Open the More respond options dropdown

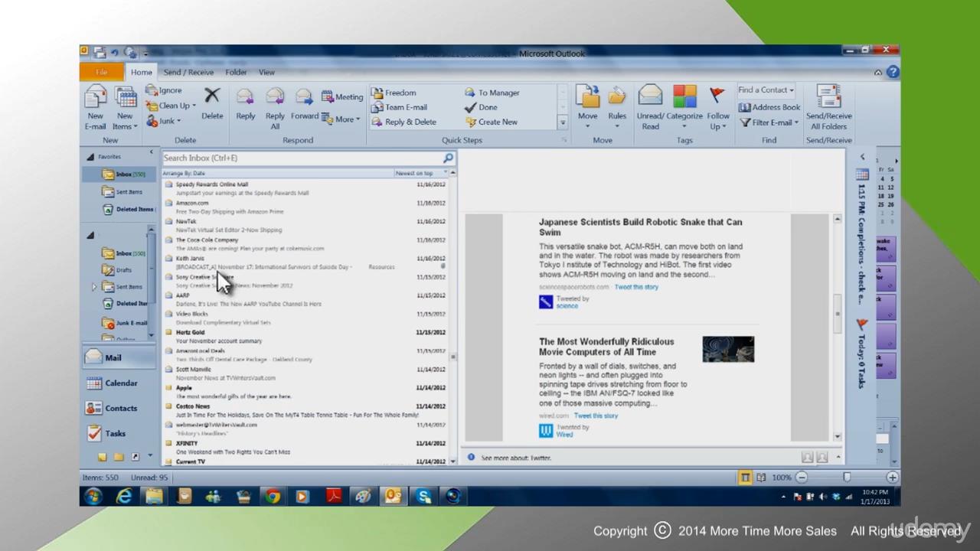[x=341, y=119]
